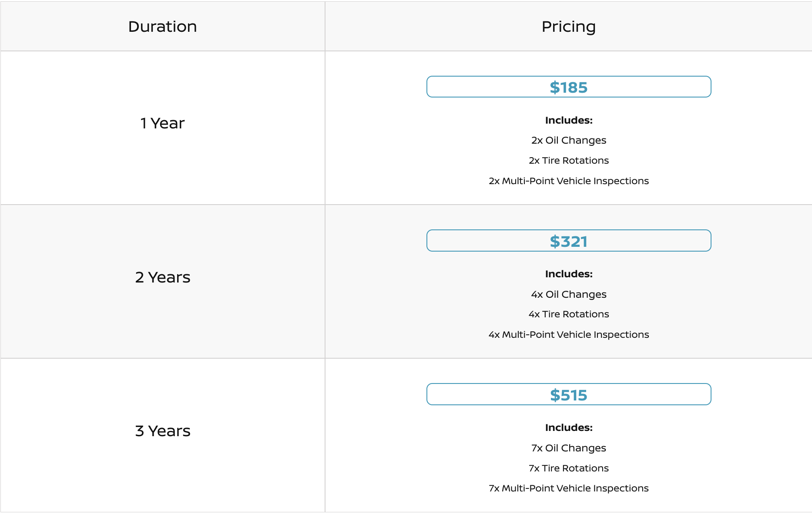Click 2x Multi-Point Vehicle Inspections text

[x=569, y=181]
